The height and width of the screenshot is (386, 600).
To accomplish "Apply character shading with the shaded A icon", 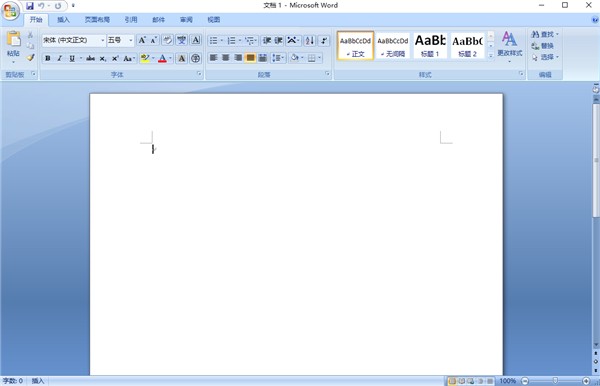I will pos(181,58).
